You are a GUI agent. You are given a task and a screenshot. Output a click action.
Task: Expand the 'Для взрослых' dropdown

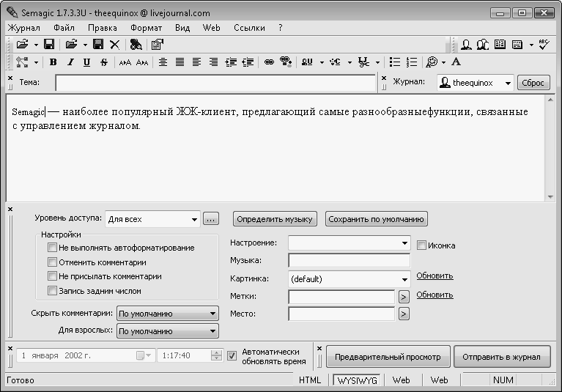pyautogui.click(x=168, y=331)
